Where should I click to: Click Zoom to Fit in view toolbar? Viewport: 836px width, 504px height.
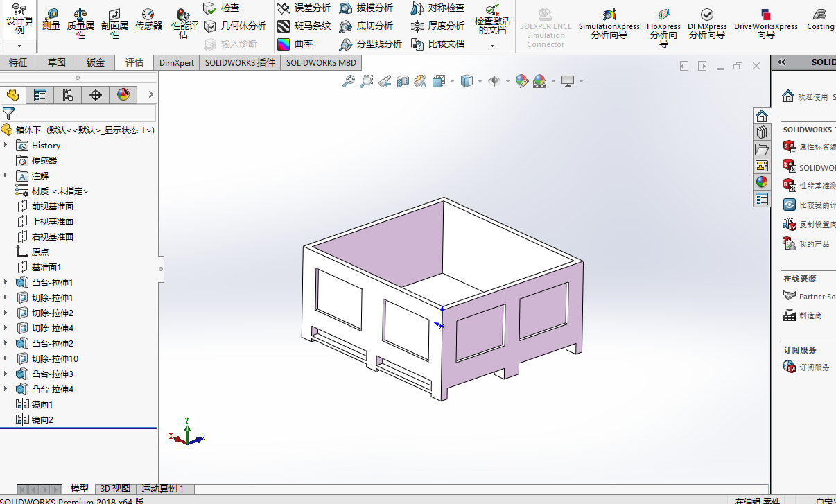349,81
